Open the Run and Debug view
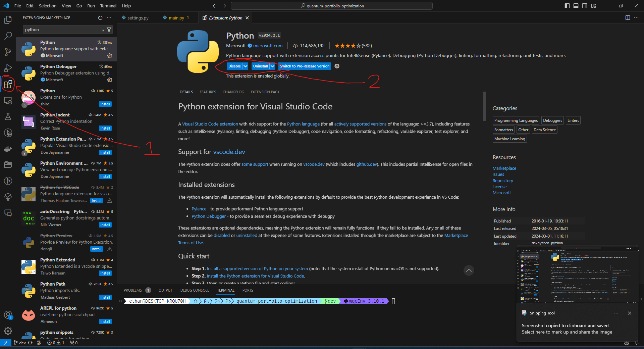This screenshot has height=349, width=644. pyautogui.click(x=8, y=68)
